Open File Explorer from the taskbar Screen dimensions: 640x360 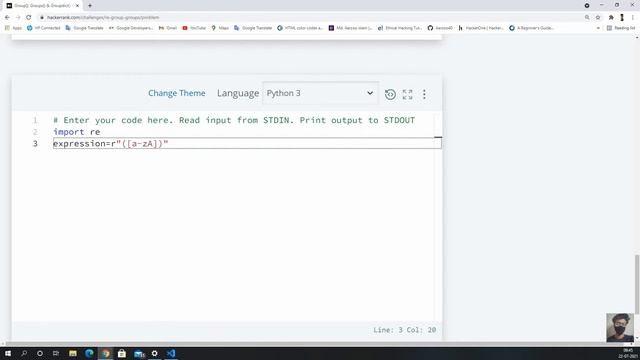[x=73, y=353]
